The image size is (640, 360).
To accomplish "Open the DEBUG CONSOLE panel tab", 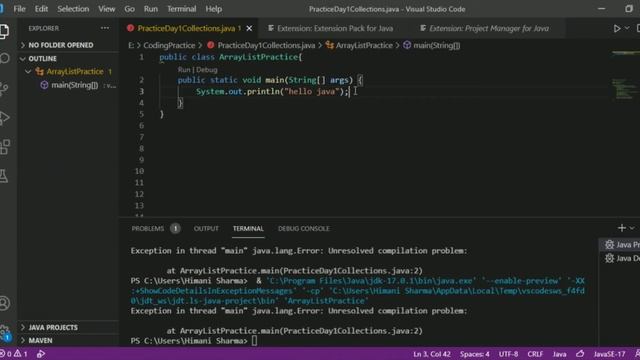I will 304,229.
